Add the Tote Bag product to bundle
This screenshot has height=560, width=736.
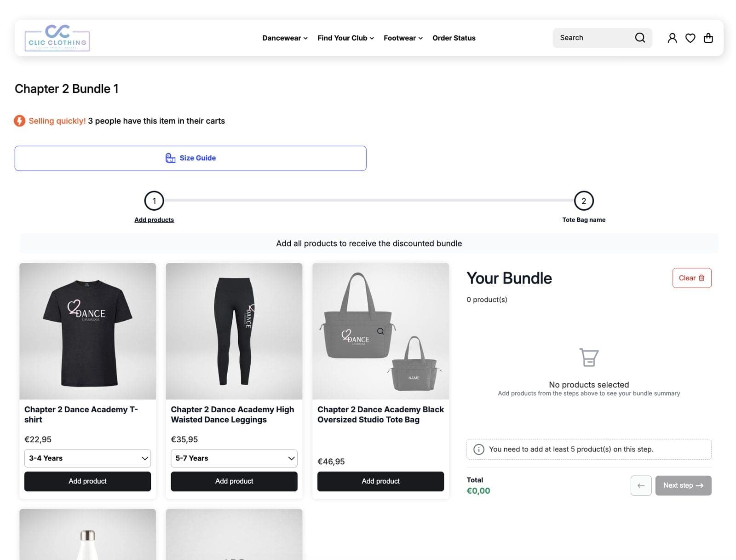coord(380,481)
